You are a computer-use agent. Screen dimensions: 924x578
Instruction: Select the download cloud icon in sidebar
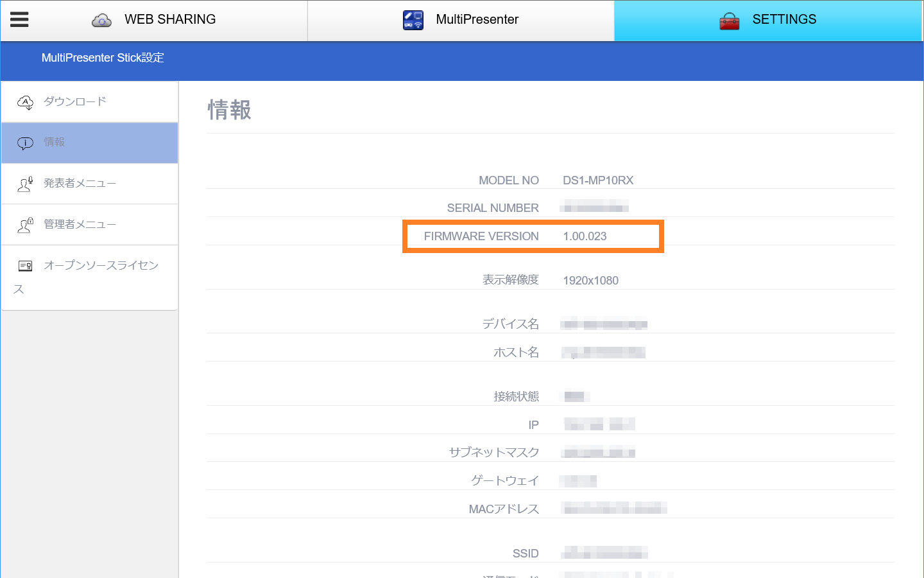pyautogui.click(x=24, y=102)
